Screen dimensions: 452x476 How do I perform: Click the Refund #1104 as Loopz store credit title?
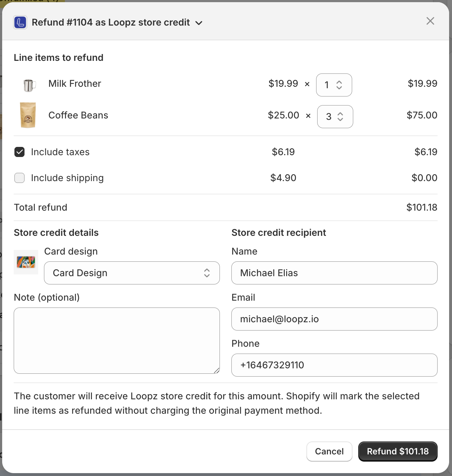(111, 22)
